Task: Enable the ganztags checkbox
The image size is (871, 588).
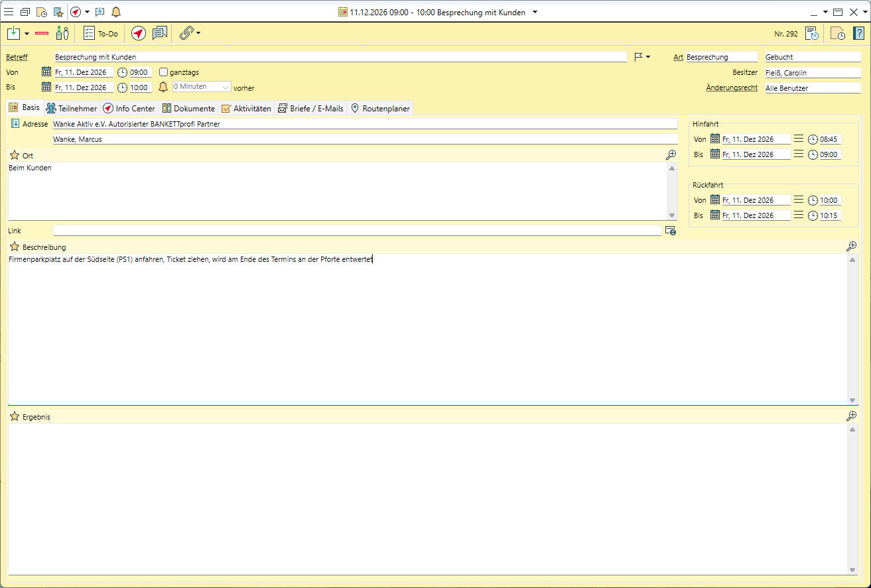Action: pos(164,72)
